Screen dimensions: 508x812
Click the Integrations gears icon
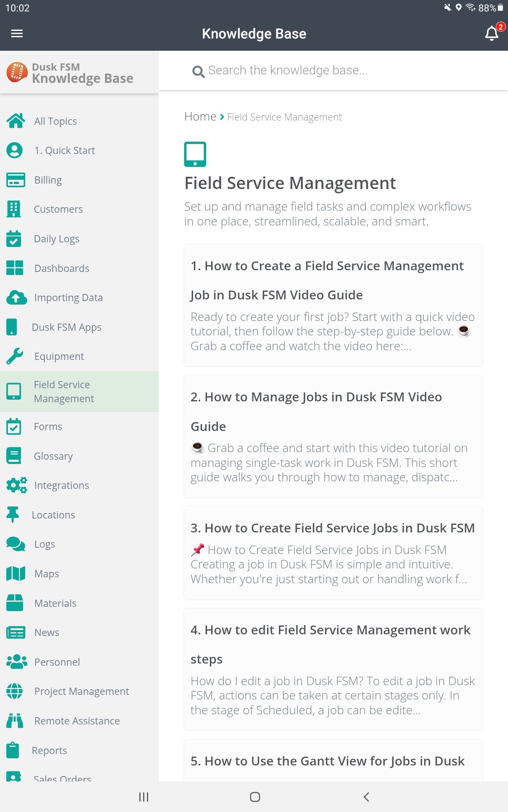coord(17,485)
